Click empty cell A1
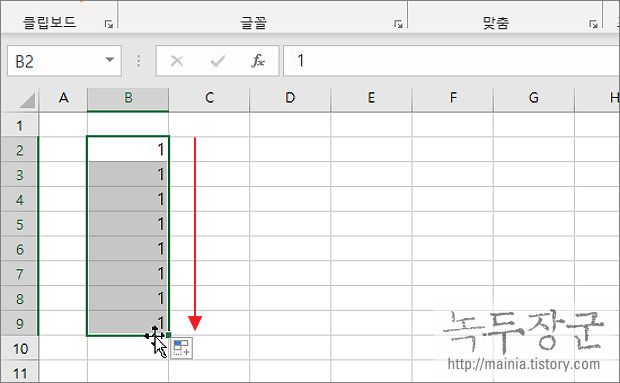 63,125
